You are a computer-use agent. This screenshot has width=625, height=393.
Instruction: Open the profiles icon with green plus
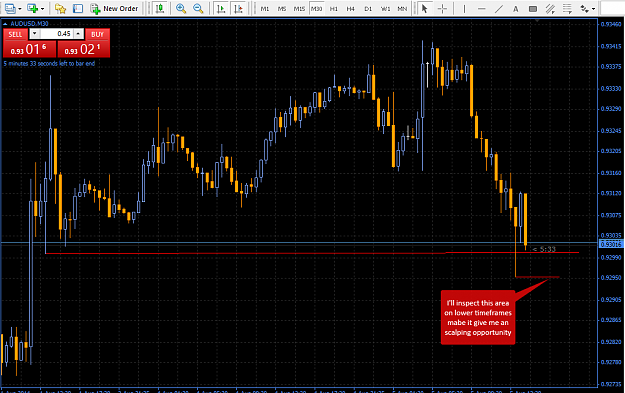32,8
